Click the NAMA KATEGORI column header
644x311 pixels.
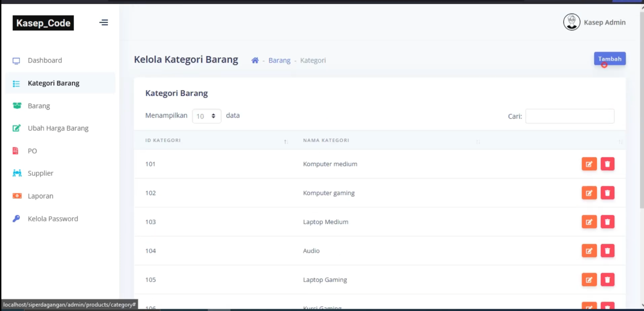pos(326,140)
